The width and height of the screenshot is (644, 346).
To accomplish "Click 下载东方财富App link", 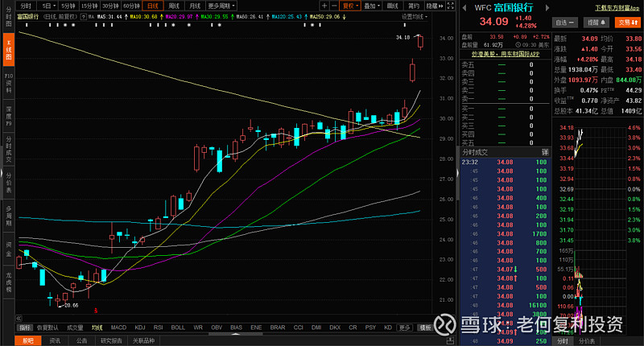I will pyautogui.click(x=617, y=8).
